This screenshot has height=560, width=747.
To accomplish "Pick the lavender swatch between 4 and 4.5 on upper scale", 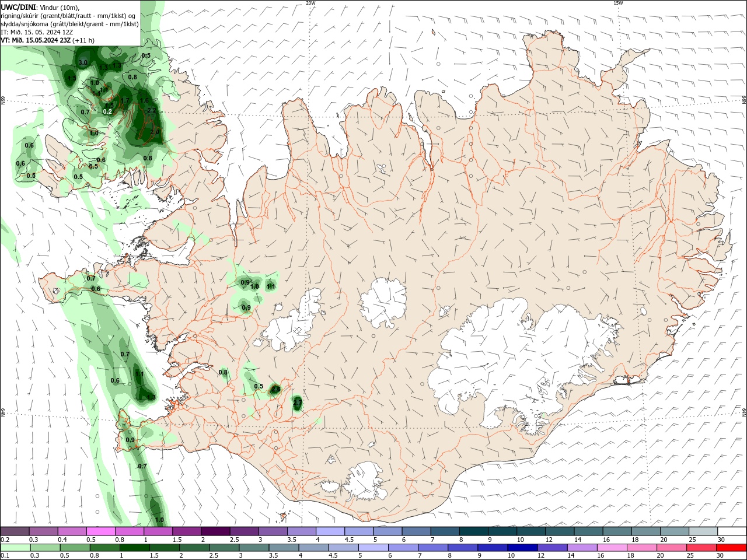I will (x=330, y=531).
